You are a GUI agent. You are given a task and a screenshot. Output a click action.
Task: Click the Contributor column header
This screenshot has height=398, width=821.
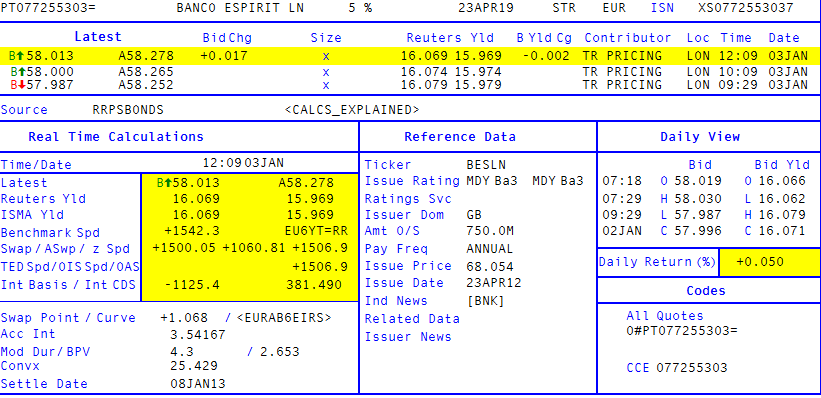point(627,38)
